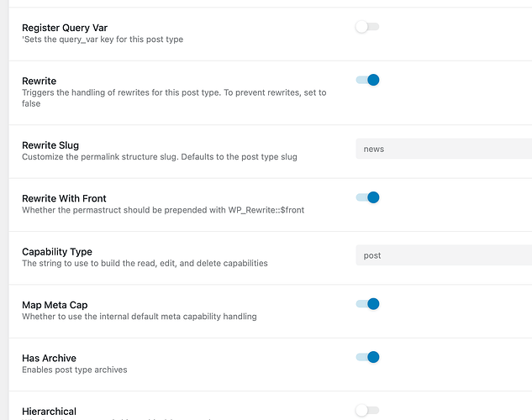The image size is (532, 420).
Task: Click 'internal default meta capability handling' description
Action: [x=140, y=317]
